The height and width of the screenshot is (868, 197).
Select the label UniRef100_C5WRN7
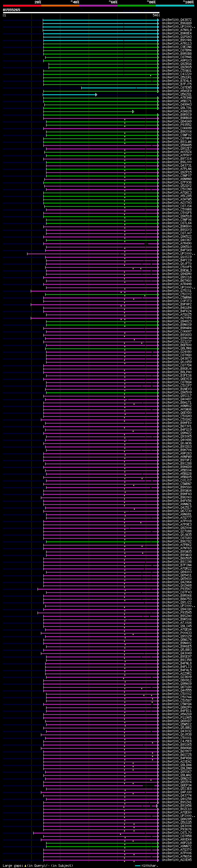(177, 484)
